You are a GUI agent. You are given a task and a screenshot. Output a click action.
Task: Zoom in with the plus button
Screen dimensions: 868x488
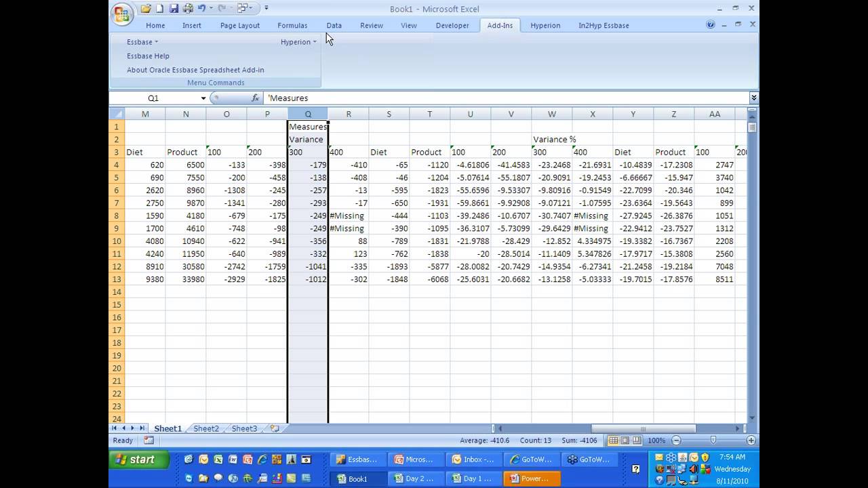click(x=751, y=441)
